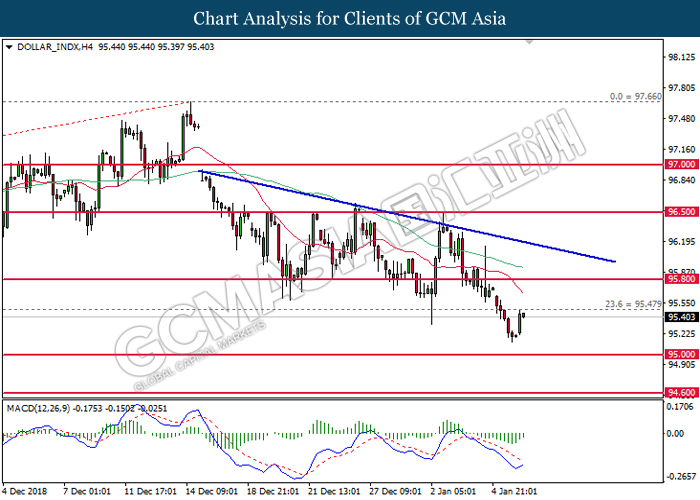
Task: Click the 7 Dec 01:01 time label
Action: (87, 491)
